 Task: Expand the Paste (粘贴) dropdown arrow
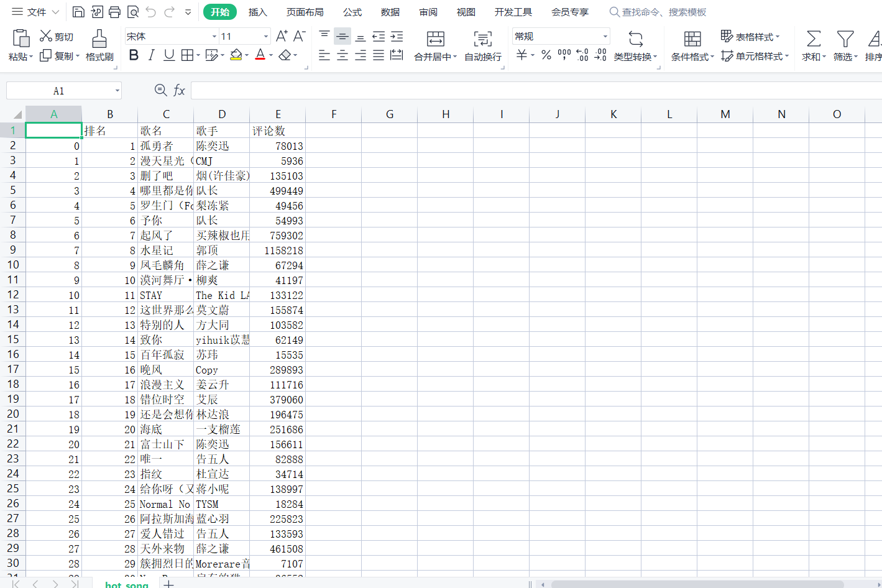click(31, 57)
